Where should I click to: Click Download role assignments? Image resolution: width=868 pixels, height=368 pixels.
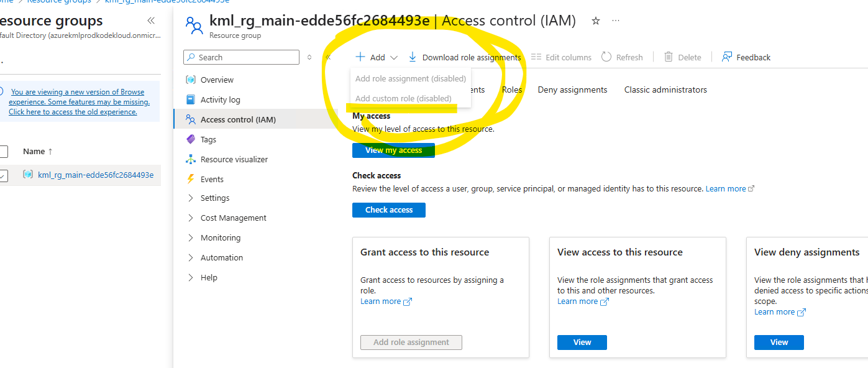pos(464,57)
